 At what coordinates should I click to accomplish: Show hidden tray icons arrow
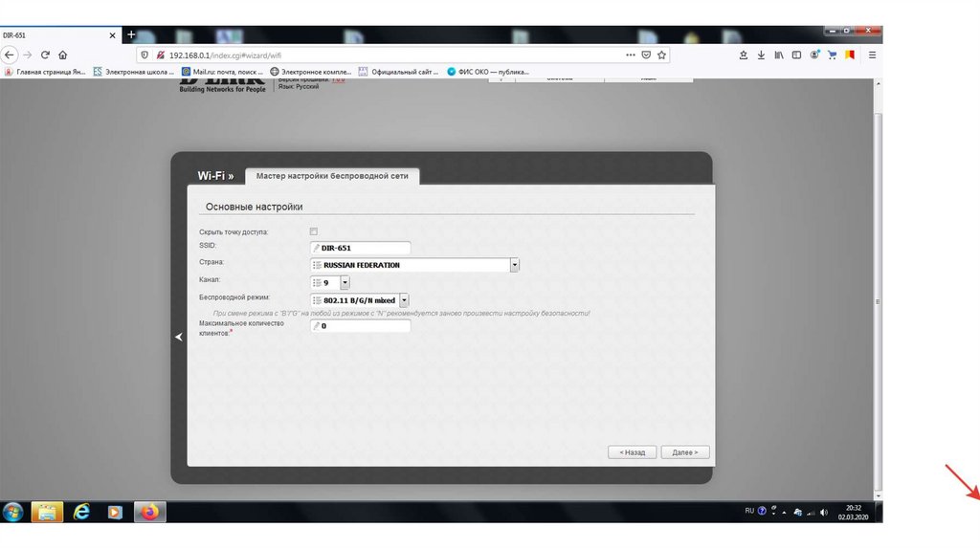click(x=785, y=512)
